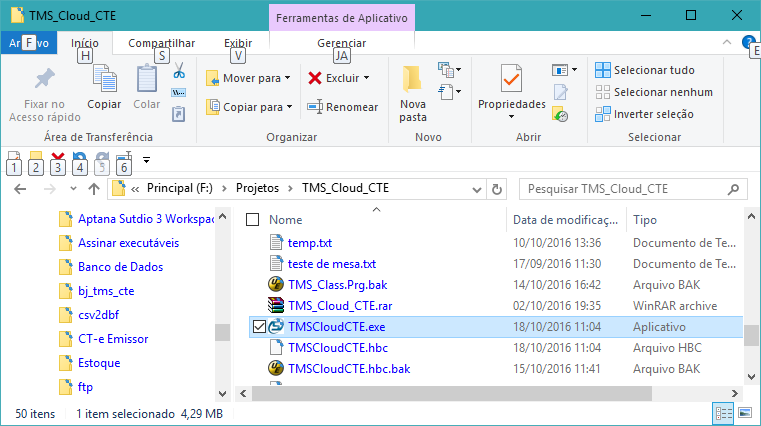The width and height of the screenshot is (761, 426).
Task: Click the Copiar icon in ribbon
Action: click(x=105, y=78)
